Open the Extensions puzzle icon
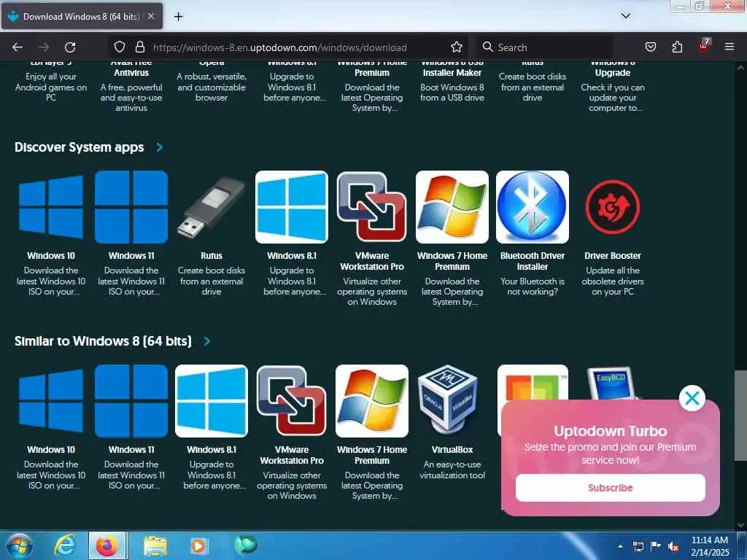The height and width of the screenshot is (560, 747). tap(677, 47)
